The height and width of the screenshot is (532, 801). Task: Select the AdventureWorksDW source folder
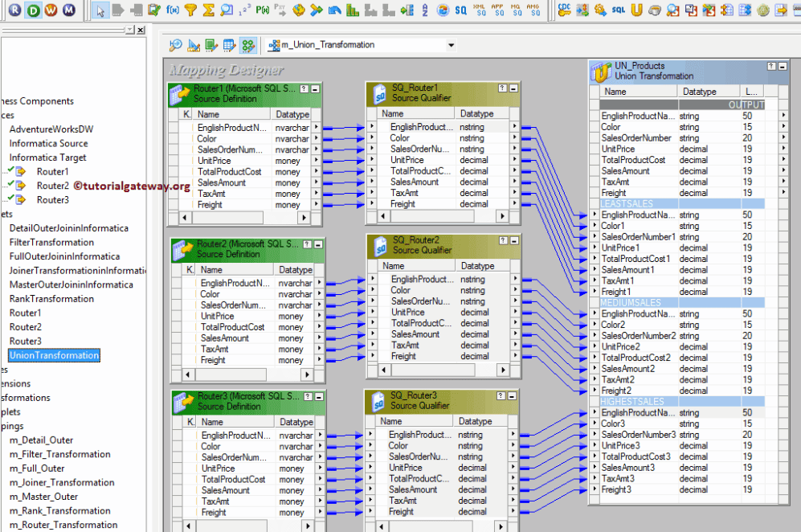[x=51, y=129]
